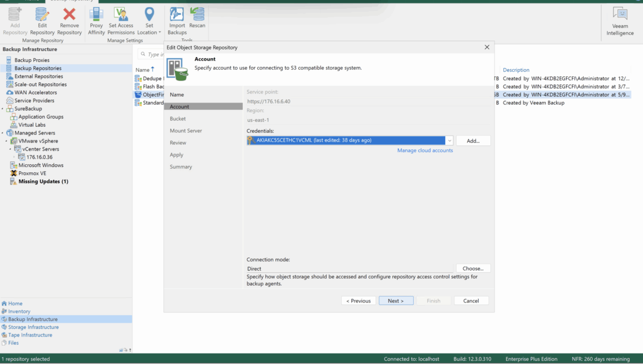Expand the 176.16.0.36 server node

[x=14, y=157]
